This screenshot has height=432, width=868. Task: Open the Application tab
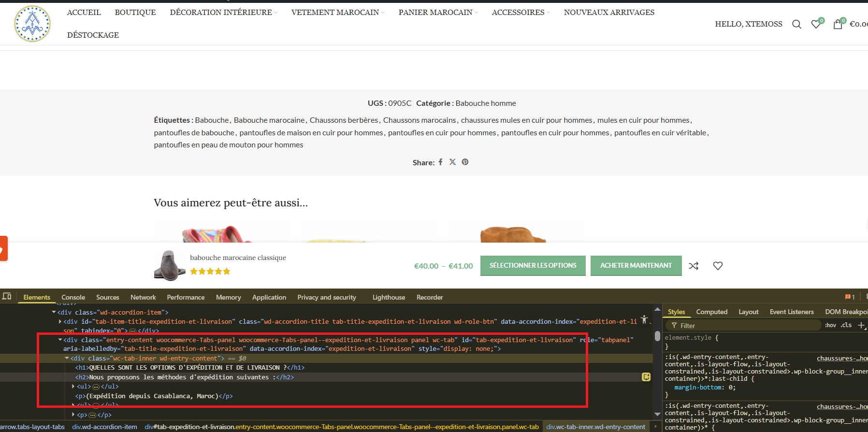[x=269, y=297]
